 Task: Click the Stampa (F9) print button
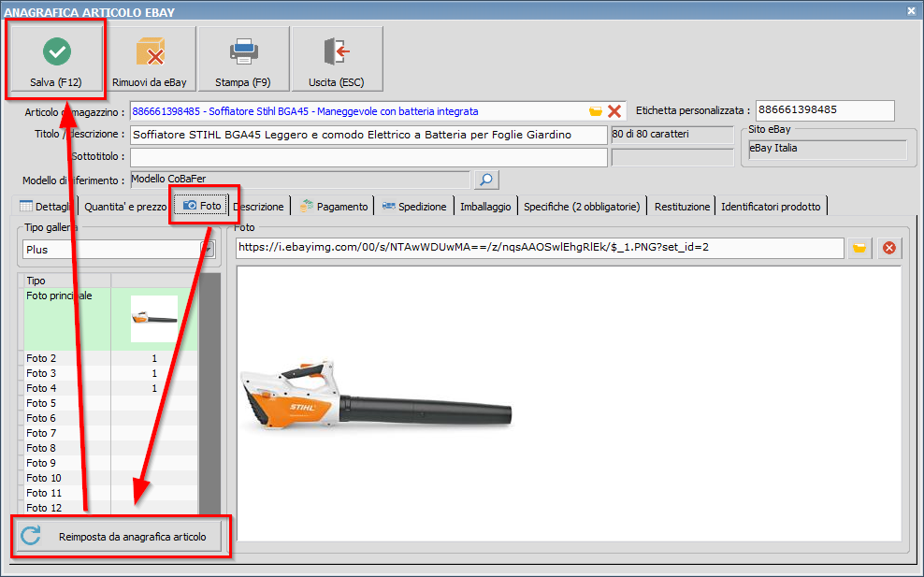coord(243,59)
